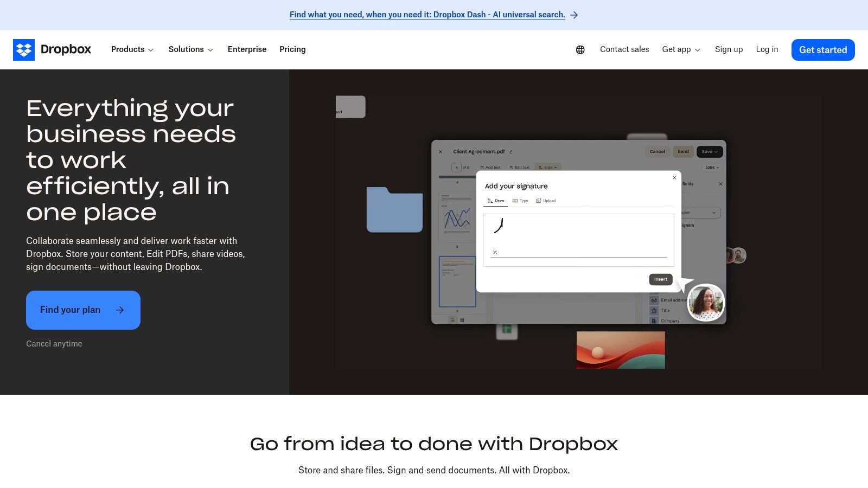Screen dimensions: 868x488
Task: Click the pencil icon beside Client Agreement.pdf
Action: point(510,152)
